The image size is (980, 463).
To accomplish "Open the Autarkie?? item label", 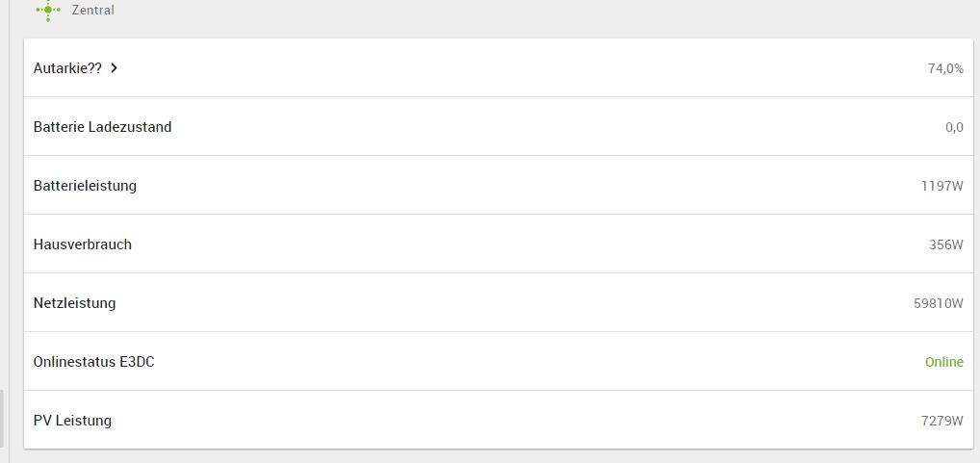I will tap(67, 68).
